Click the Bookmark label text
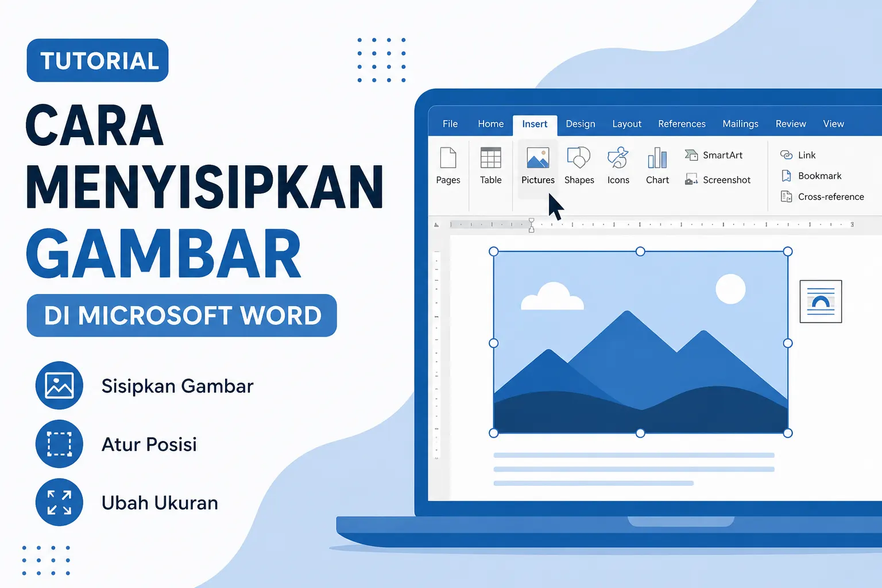882x588 pixels. tap(819, 176)
